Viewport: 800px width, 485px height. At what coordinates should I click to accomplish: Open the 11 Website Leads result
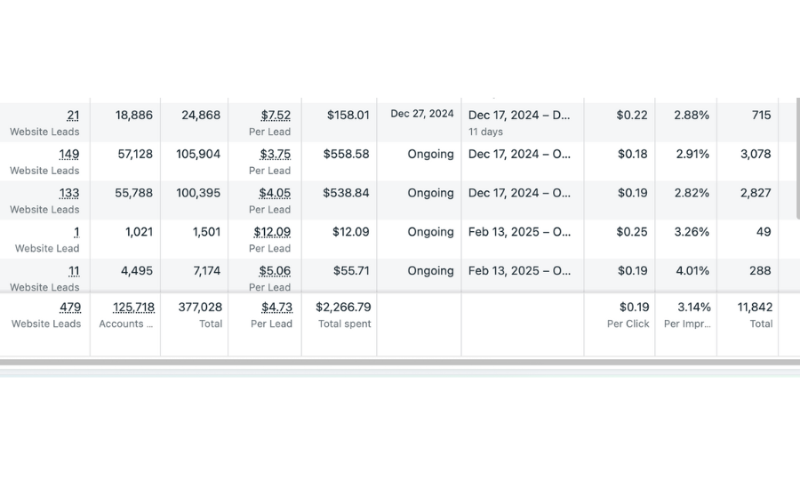click(74, 271)
